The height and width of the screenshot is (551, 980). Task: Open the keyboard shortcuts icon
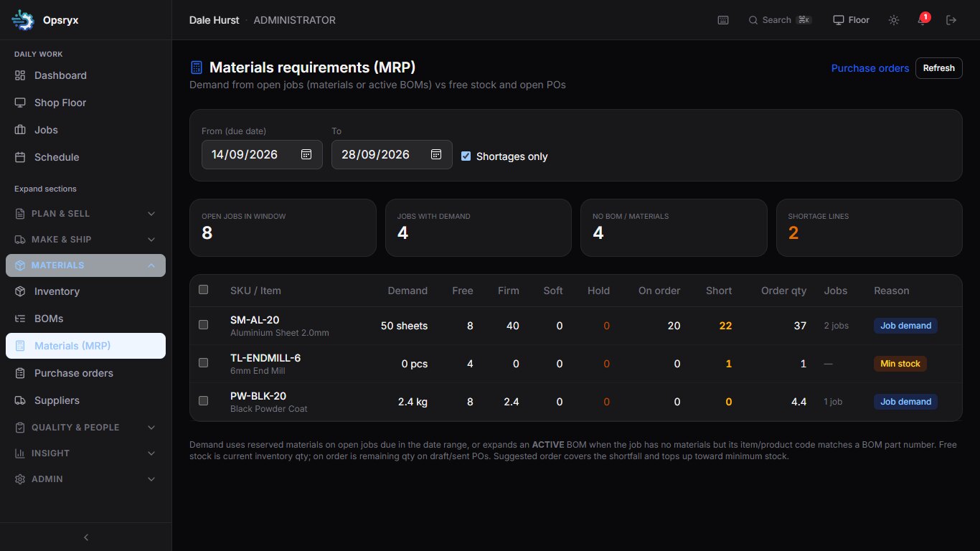pos(723,20)
